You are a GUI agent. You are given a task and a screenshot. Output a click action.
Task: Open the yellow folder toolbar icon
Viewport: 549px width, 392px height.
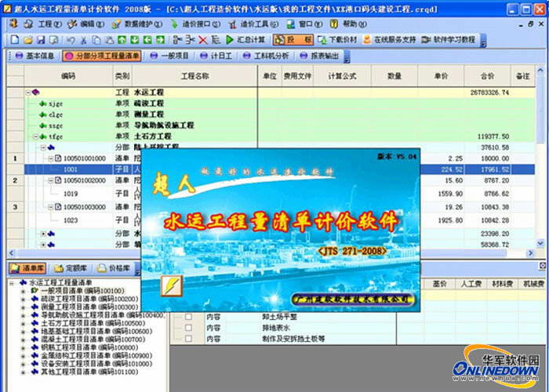click(28, 40)
